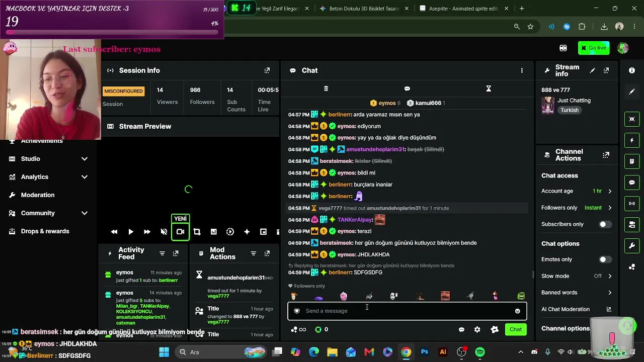Image resolution: width=644 pixels, height=362 pixels.
Task: Send message with the green Chat button
Action: (x=516, y=329)
